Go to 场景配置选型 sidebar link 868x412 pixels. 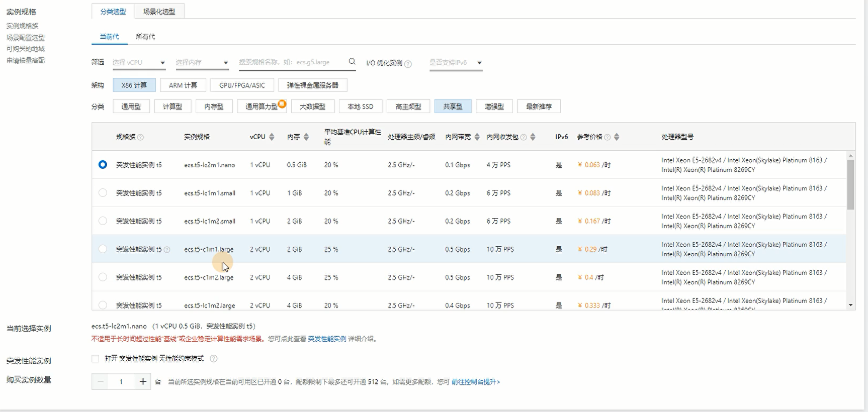point(26,38)
